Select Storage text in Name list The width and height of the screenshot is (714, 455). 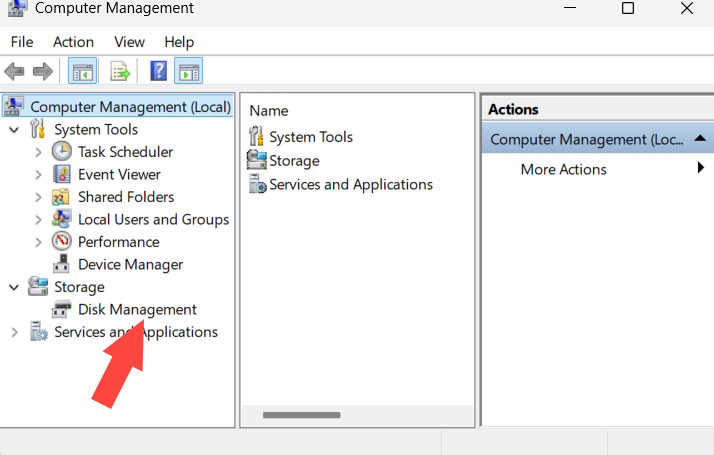coord(294,161)
